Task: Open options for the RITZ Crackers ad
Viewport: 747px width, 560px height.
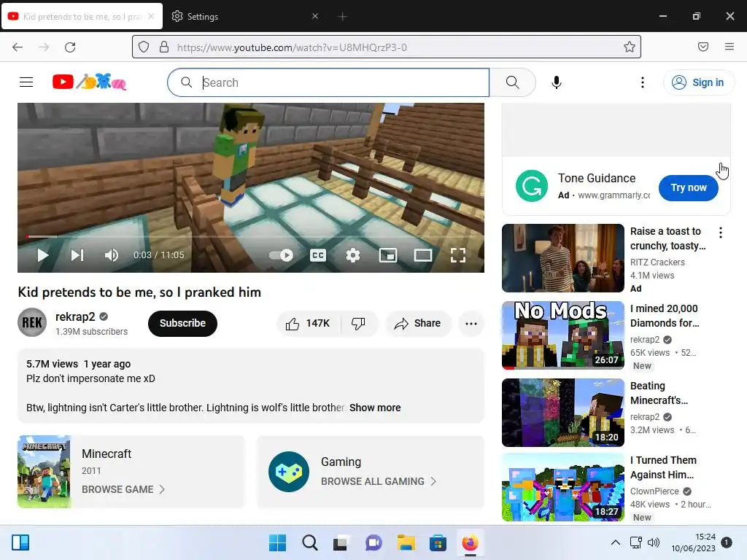Action: (720, 233)
